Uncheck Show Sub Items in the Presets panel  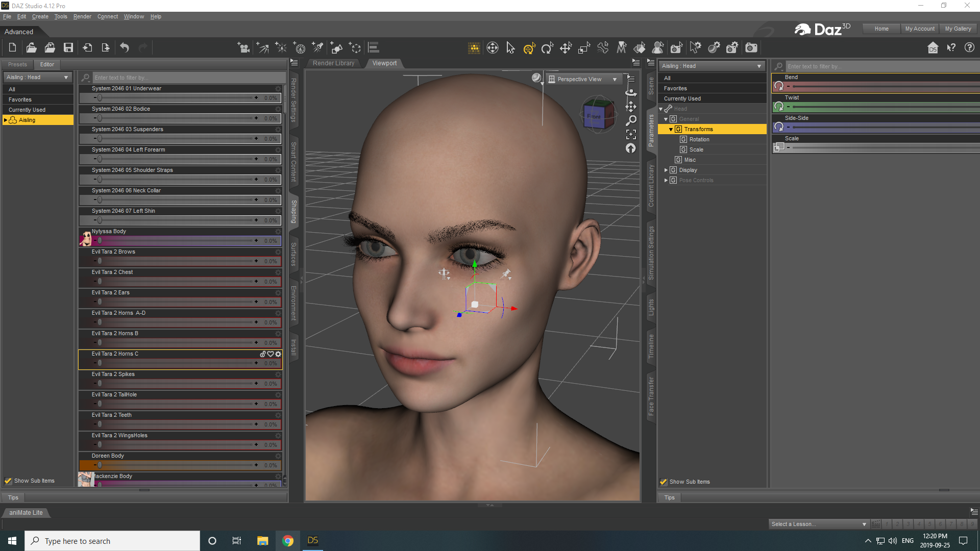click(x=8, y=481)
